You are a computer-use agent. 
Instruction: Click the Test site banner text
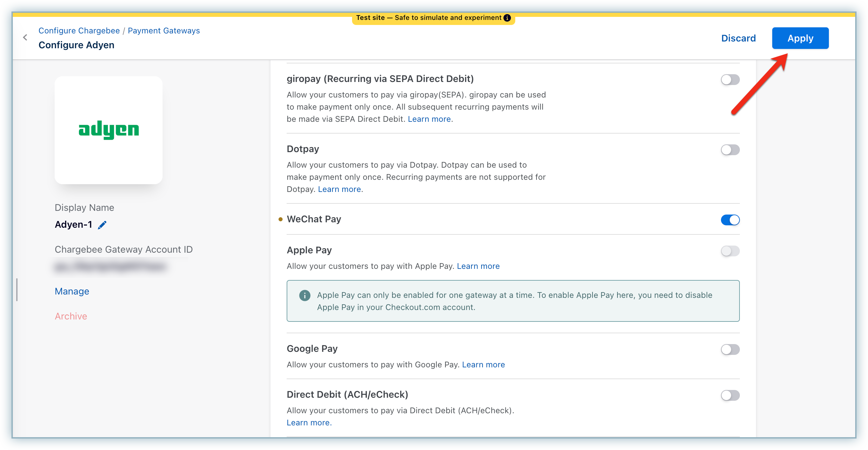(x=429, y=18)
